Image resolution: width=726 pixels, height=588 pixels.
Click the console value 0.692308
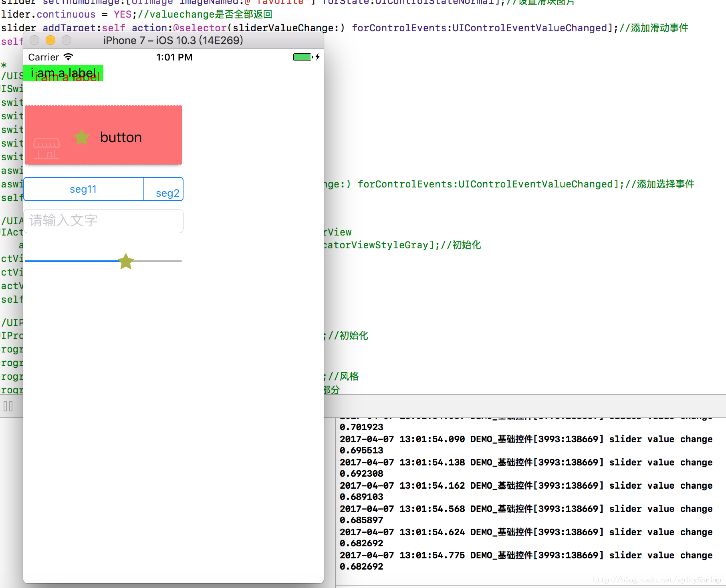click(361, 473)
